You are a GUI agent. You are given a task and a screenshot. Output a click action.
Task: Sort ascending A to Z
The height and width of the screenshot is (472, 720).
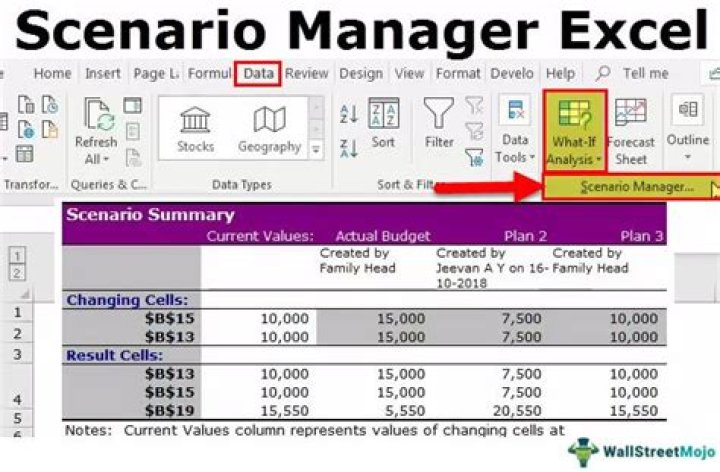[349, 114]
